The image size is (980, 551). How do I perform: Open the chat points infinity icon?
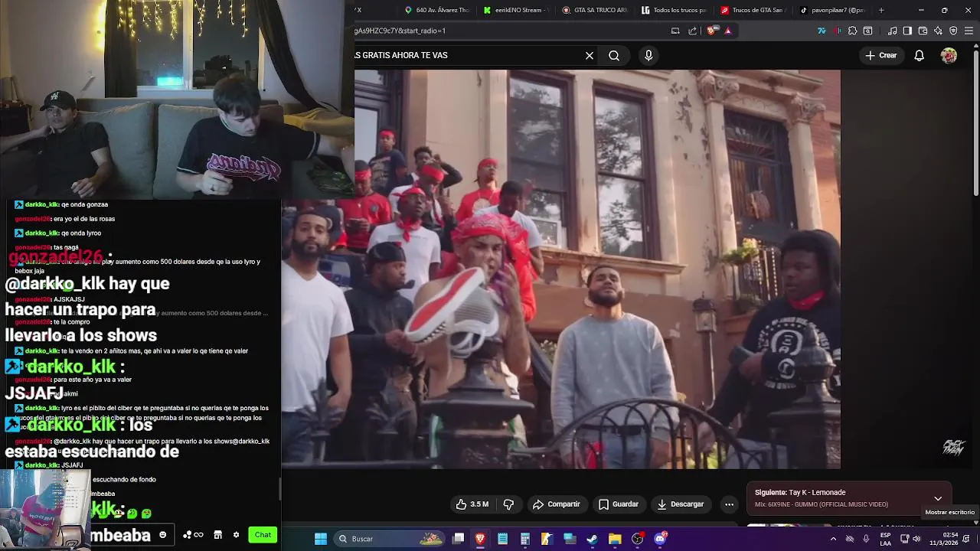pyautogui.click(x=193, y=535)
